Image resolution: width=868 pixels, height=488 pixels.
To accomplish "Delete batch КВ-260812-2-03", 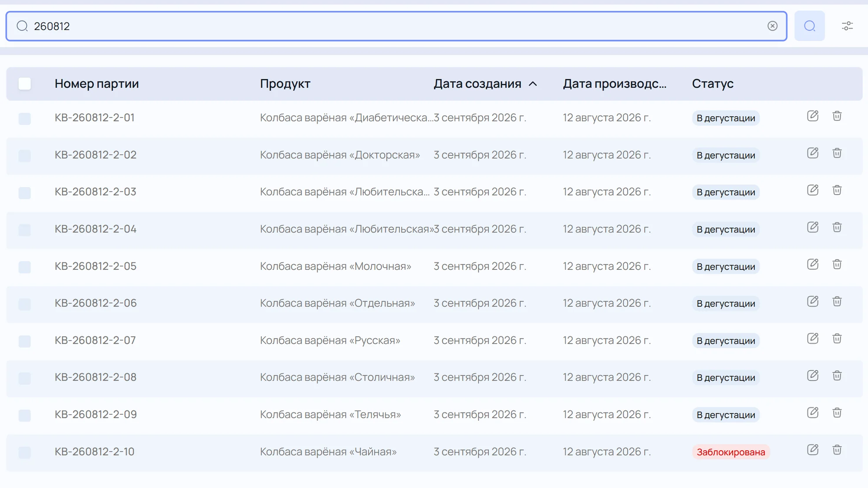I will coord(837,190).
